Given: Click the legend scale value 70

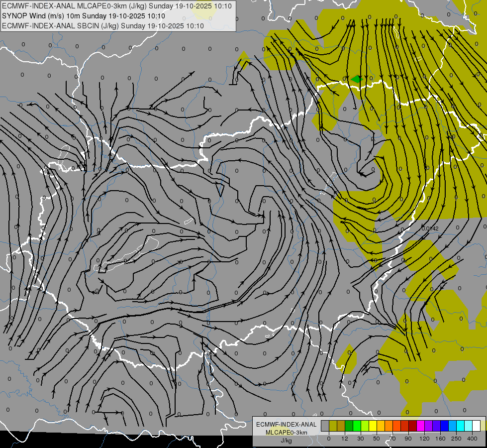Looking at the screenshot, I should click(x=392, y=439).
